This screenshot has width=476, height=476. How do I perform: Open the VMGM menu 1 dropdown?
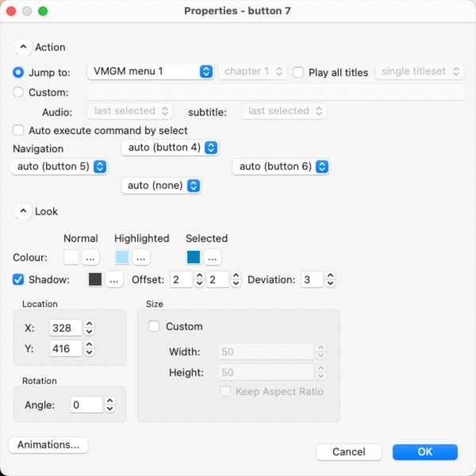[149, 71]
